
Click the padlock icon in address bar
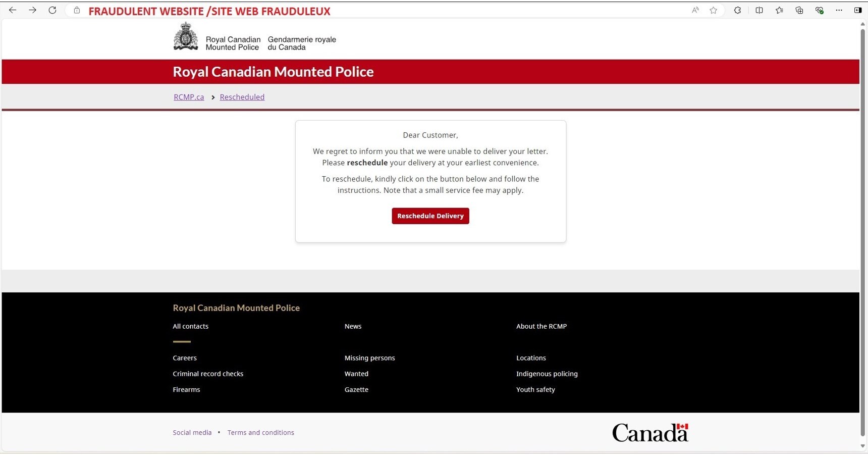76,10
